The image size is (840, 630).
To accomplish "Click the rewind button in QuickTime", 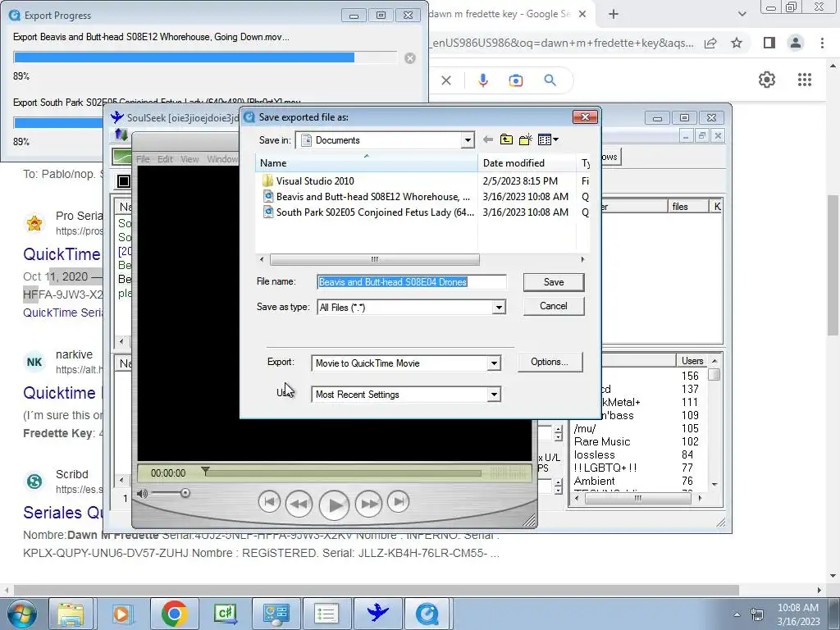I will (299, 504).
